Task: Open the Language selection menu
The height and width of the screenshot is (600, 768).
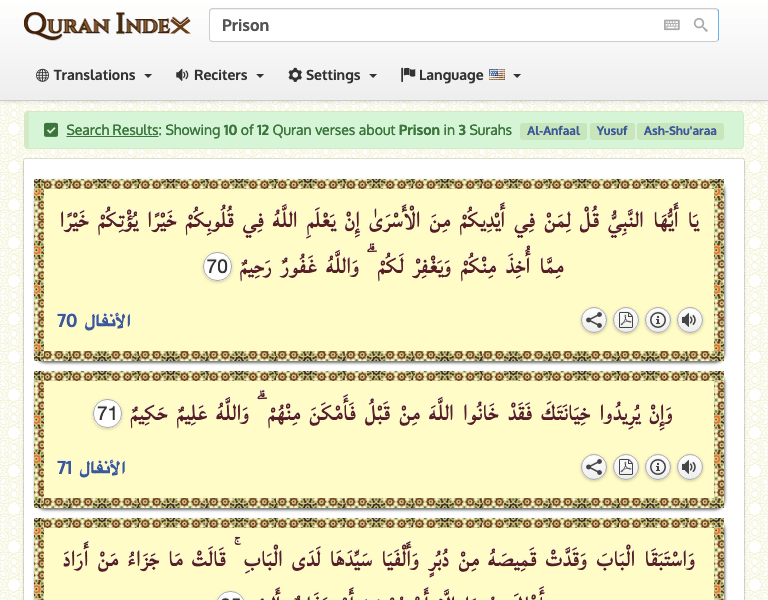Action: coord(461,75)
